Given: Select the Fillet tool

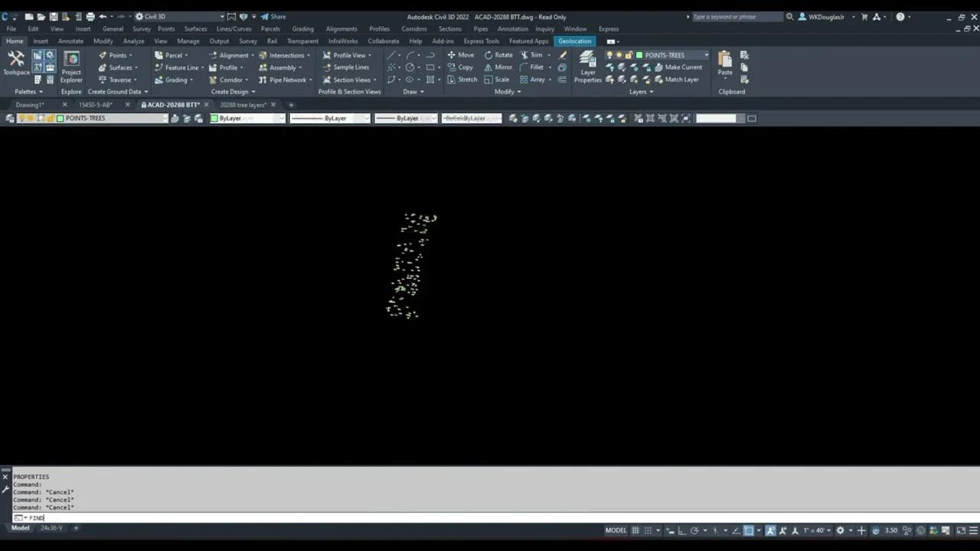Looking at the screenshot, I should (x=531, y=67).
